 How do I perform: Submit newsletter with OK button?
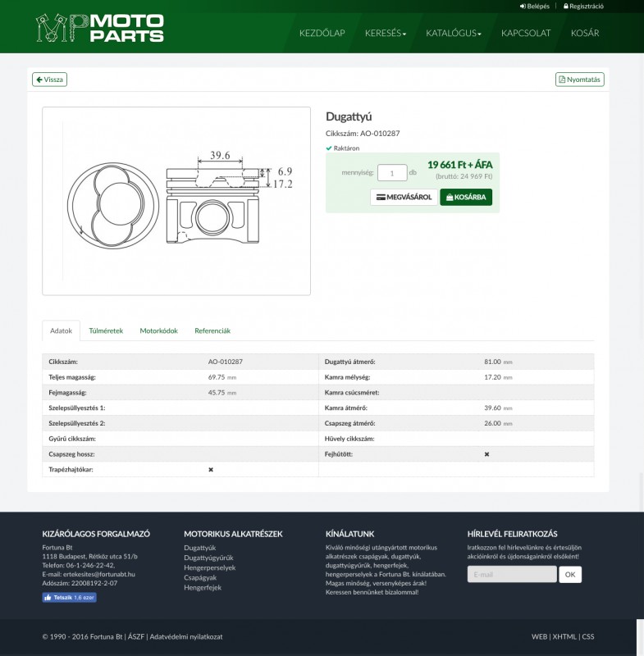570,575
